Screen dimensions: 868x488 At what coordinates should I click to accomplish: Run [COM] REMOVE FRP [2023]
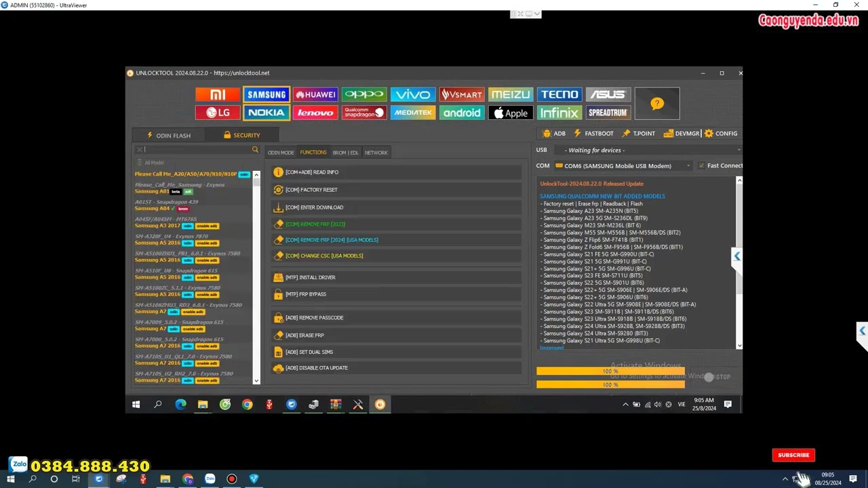(x=397, y=224)
